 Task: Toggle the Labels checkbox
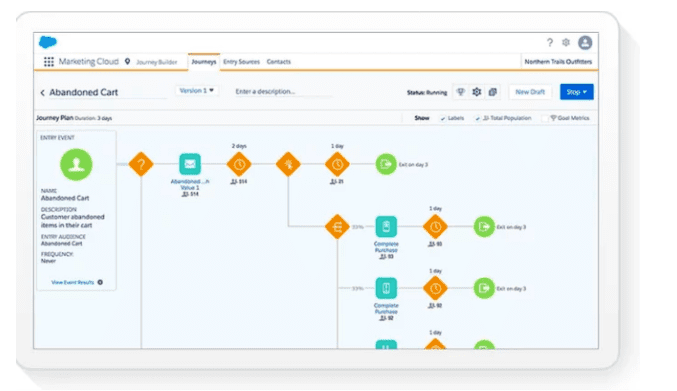pos(443,118)
